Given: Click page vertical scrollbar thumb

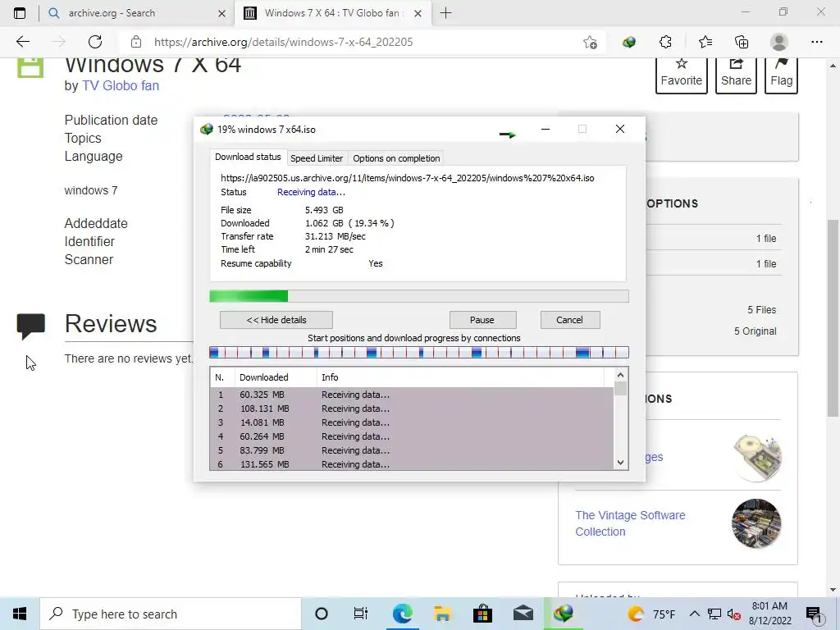Looking at the screenshot, I should coord(833,317).
